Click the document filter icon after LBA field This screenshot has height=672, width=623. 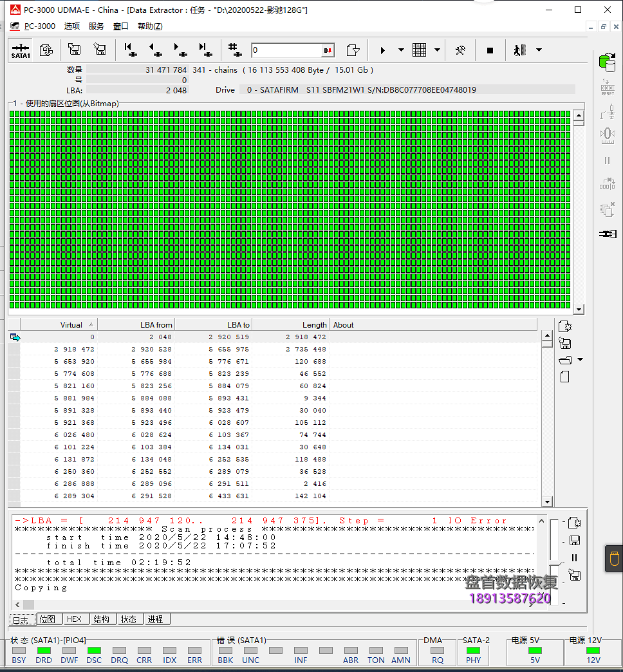coord(353,50)
